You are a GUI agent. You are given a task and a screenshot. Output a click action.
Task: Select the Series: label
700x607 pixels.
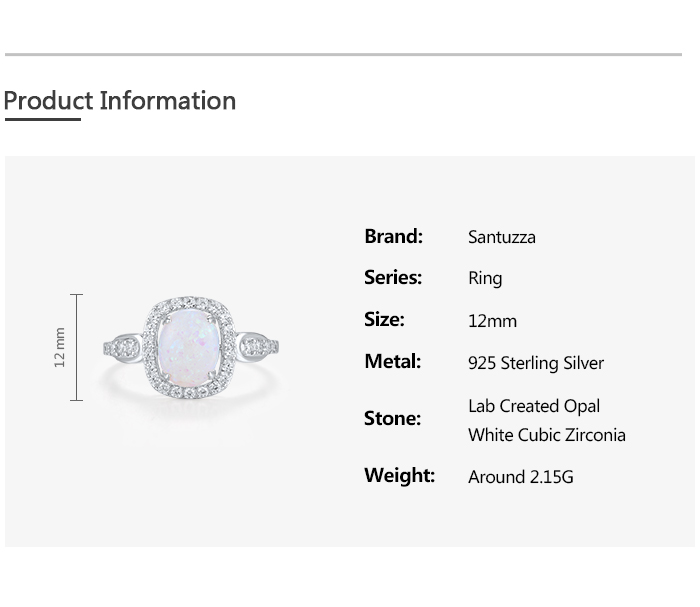pyautogui.click(x=393, y=277)
